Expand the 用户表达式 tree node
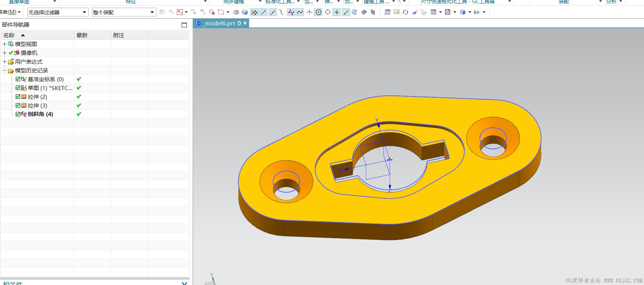The image size is (644, 285). [4, 61]
